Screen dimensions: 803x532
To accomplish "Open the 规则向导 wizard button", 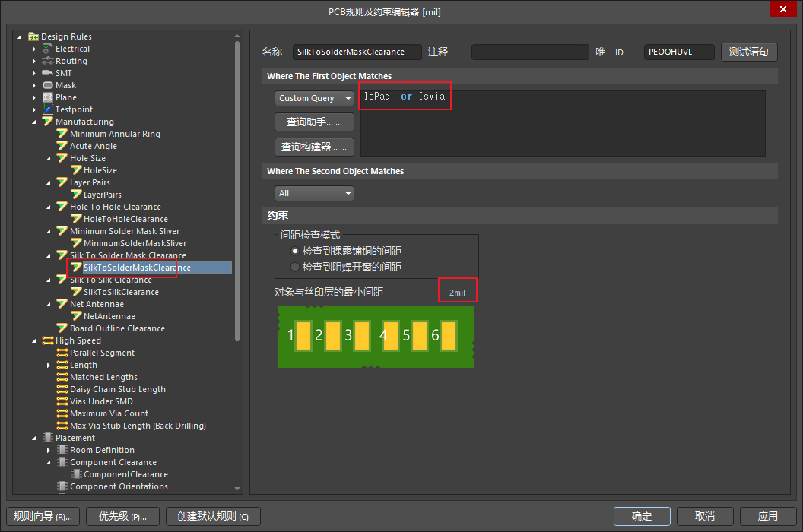I will coord(43,516).
